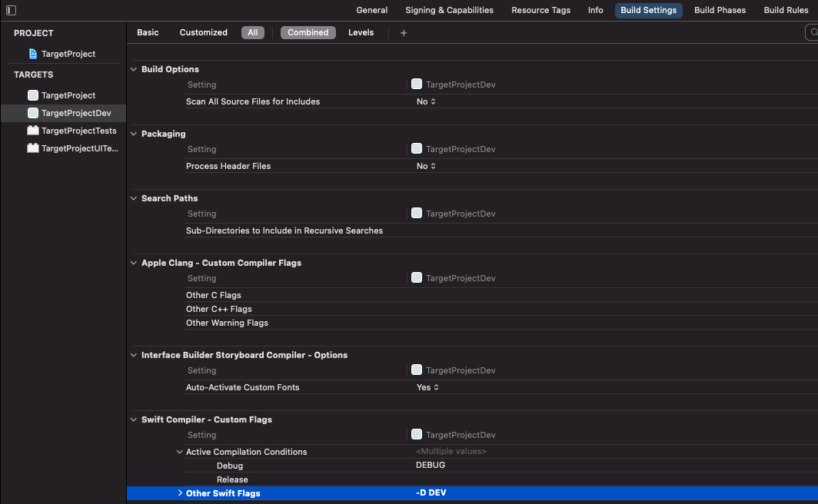Open Scan All Source Files value dropdown
This screenshot has width=818, height=504.
pyautogui.click(x=426, y=101)
